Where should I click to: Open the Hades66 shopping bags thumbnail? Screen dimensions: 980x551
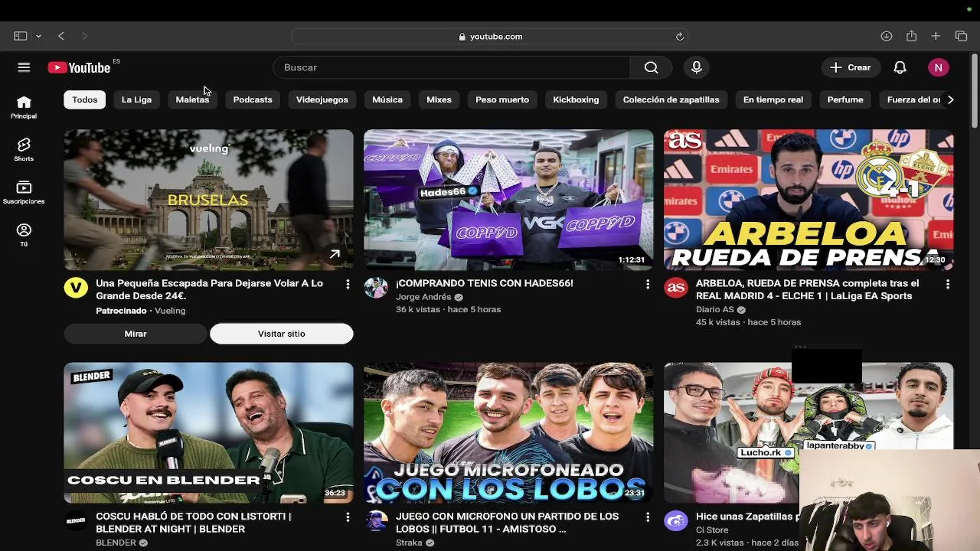click(x=508, y=200)
